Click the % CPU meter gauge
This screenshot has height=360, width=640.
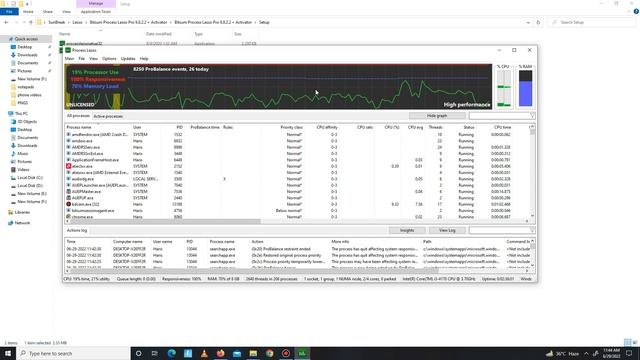[504, 88]
